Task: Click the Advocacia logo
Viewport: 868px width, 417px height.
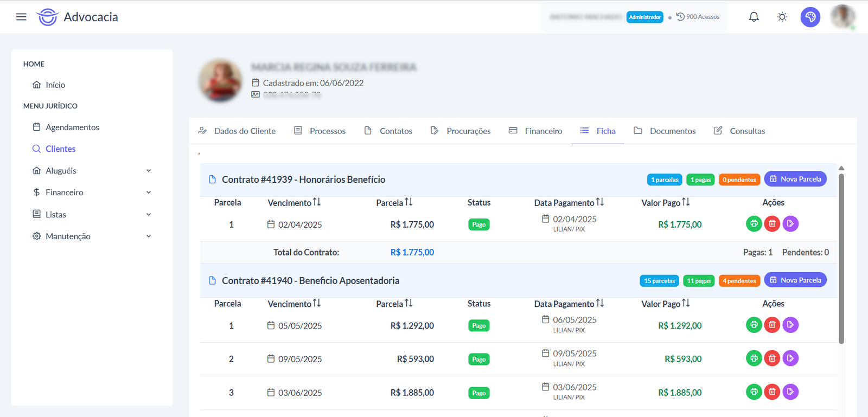Action: 77,17
